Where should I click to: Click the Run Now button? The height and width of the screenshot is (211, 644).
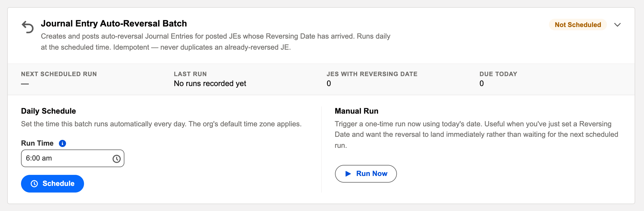(x=366, y=174)
